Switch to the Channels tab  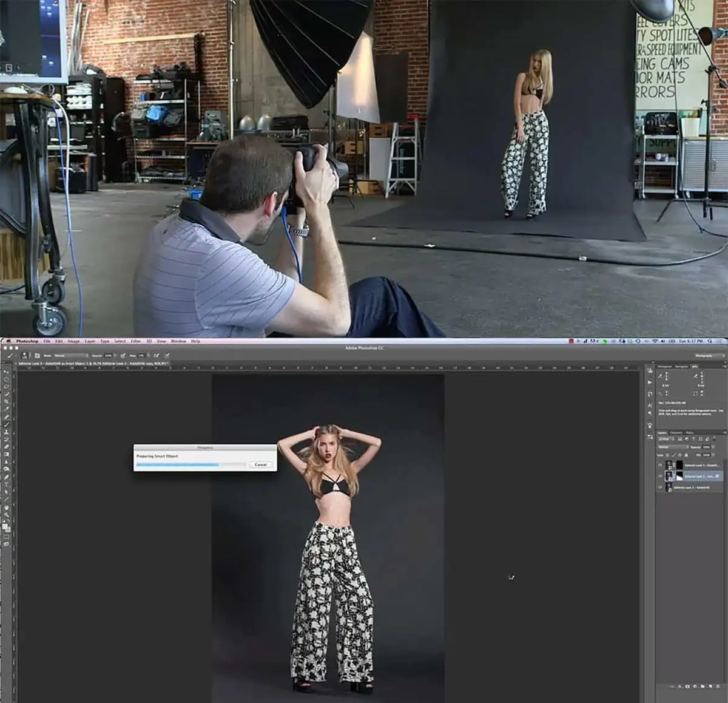click(676, 432)
